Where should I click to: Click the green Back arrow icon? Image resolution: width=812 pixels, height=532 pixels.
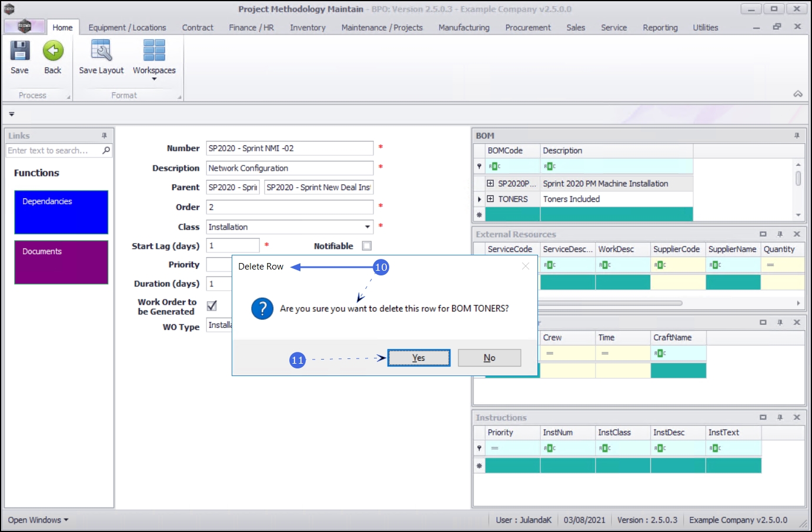53,51
